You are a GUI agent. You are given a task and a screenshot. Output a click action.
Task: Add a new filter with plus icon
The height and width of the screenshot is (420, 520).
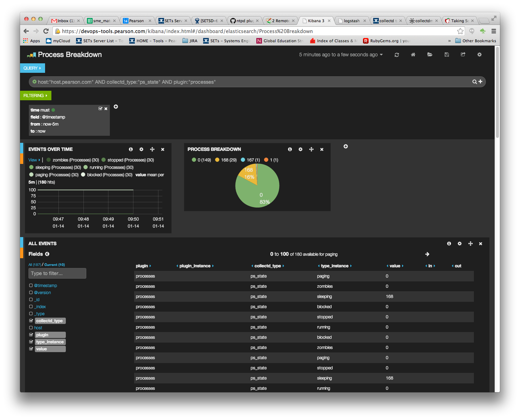[116, 107]
